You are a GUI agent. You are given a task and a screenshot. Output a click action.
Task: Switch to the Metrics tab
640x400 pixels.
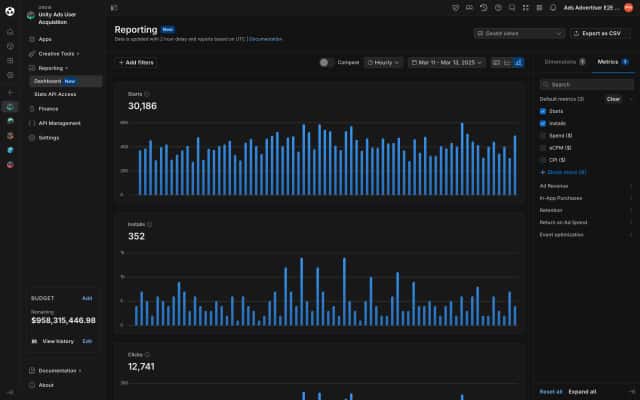(613, 62)
